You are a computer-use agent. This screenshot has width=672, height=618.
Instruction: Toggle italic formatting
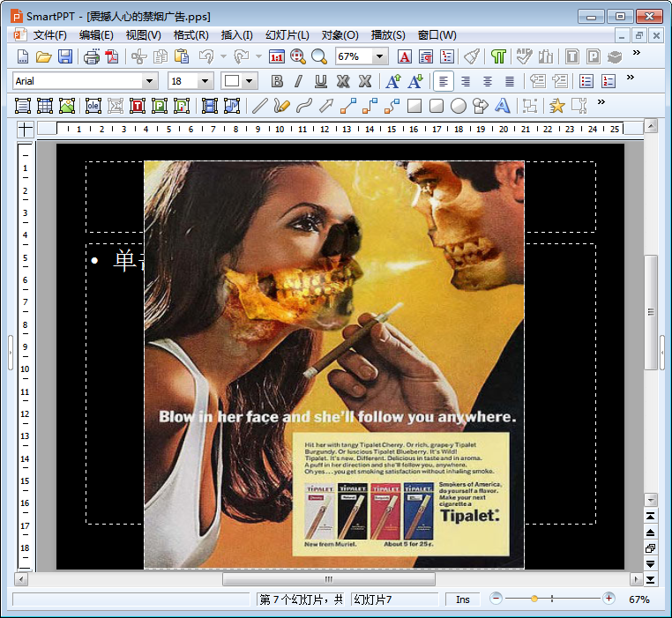tap(299, 81)
